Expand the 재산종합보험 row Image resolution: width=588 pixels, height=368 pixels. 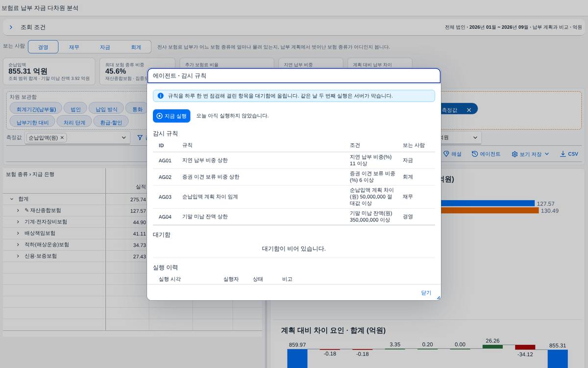point(18,210)
